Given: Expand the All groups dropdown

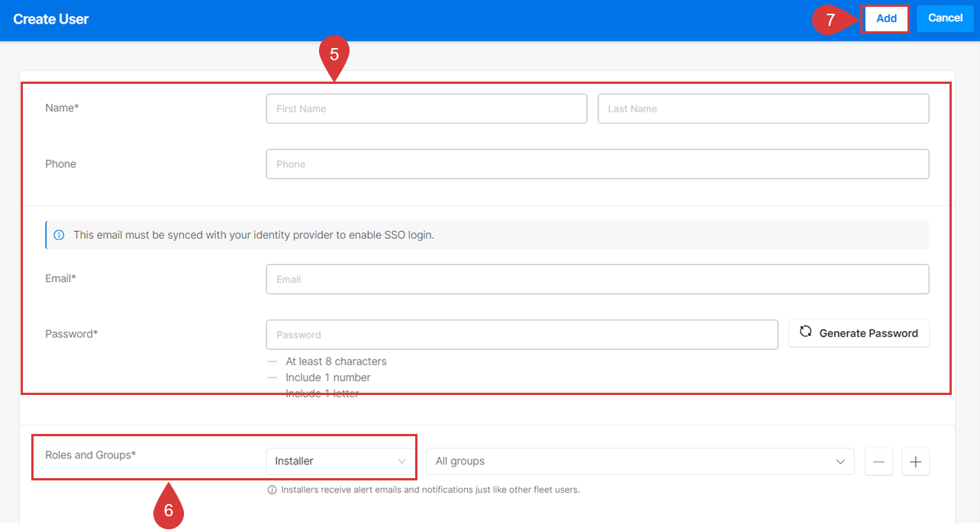Looking at the screenshot, I should tap(640, 461).
